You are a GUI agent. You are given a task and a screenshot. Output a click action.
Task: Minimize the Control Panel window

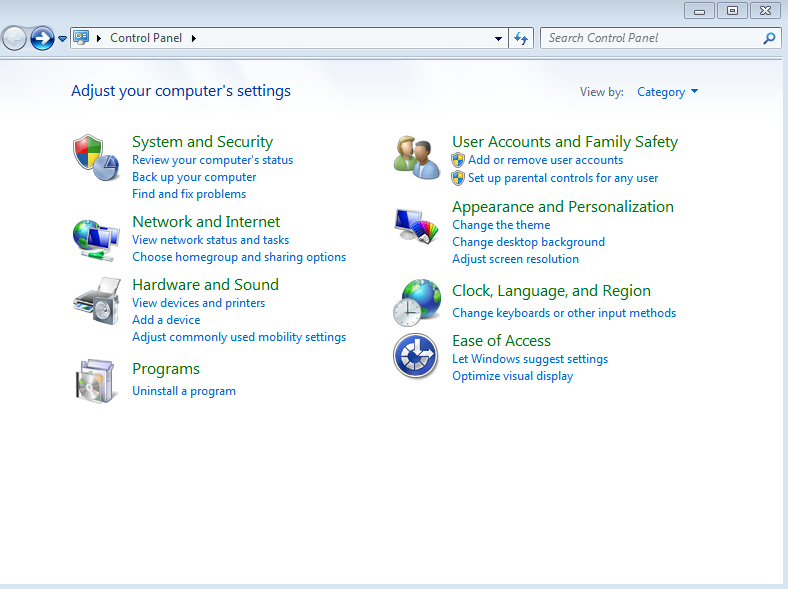[x=699, y=11]
